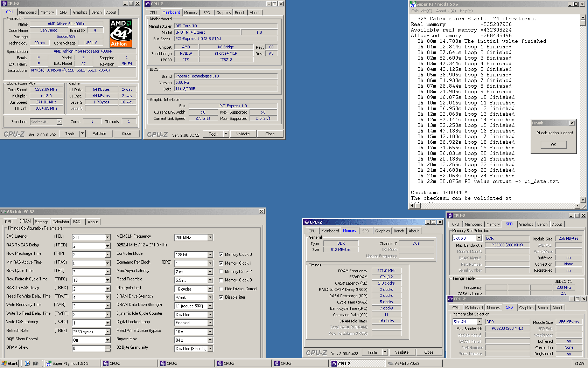The width and height of the screenshot is (588, 368).
Task: Open the Calculator tab in A64Info
Action: [61, 222]
